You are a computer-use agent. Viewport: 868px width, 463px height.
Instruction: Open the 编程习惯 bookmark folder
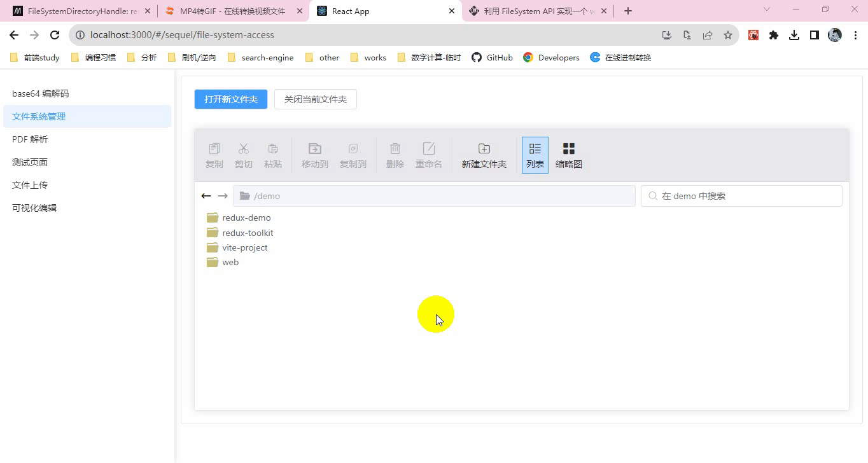point(94,57)
